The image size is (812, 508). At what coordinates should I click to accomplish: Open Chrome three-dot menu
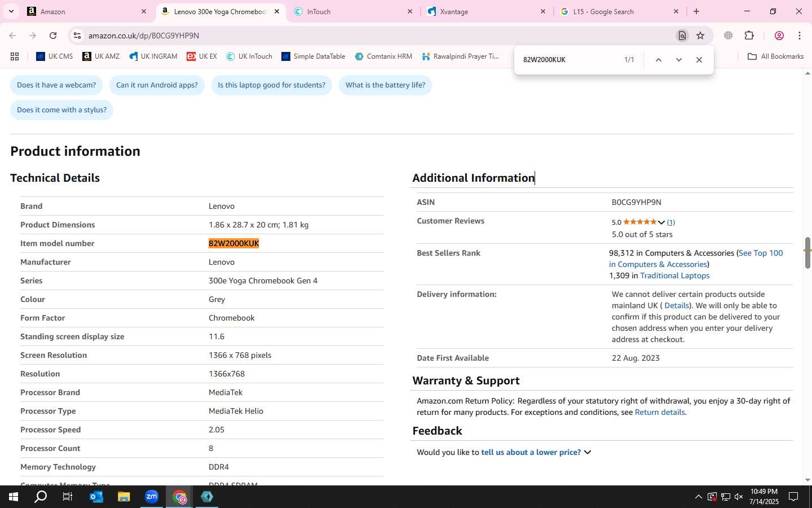tap(800, 36)
